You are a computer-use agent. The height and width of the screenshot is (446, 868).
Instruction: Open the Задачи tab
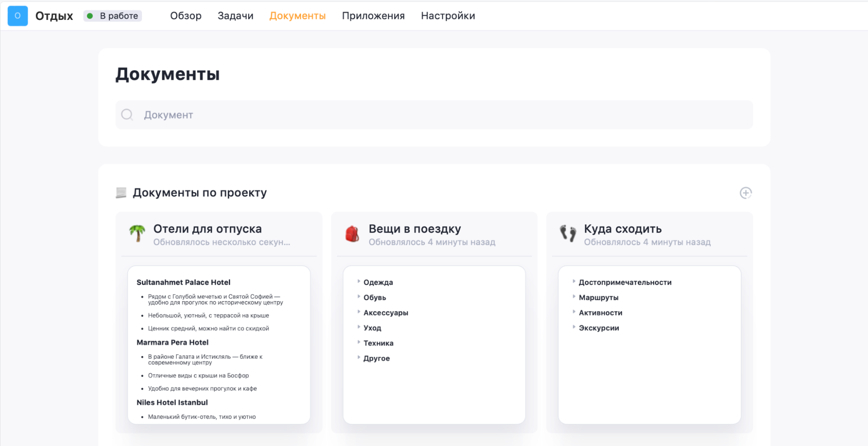pos(235,16)
